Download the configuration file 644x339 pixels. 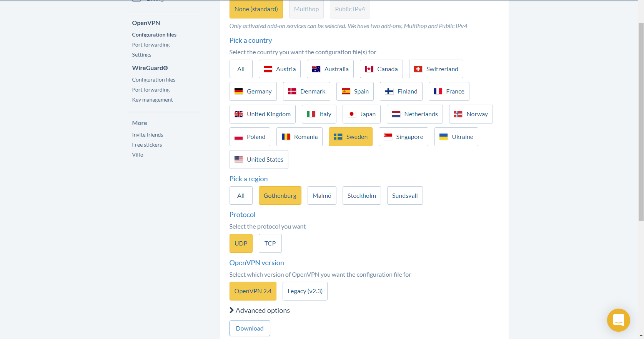[x=250, y=328]
